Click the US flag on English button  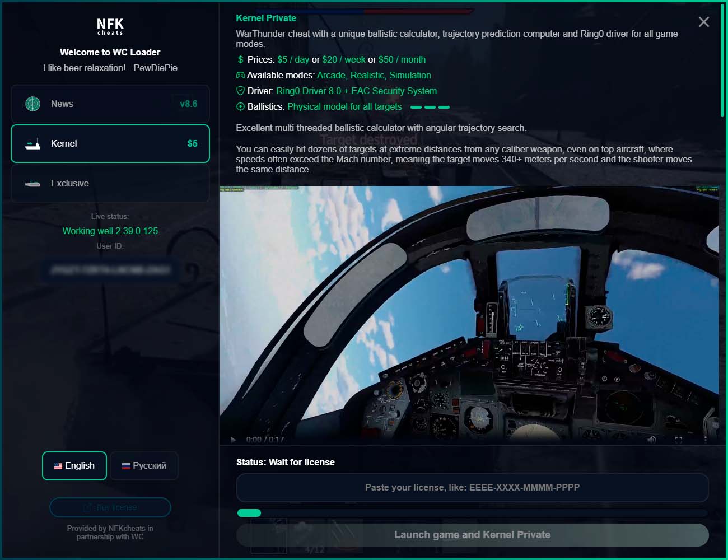[x=58, y=466]
